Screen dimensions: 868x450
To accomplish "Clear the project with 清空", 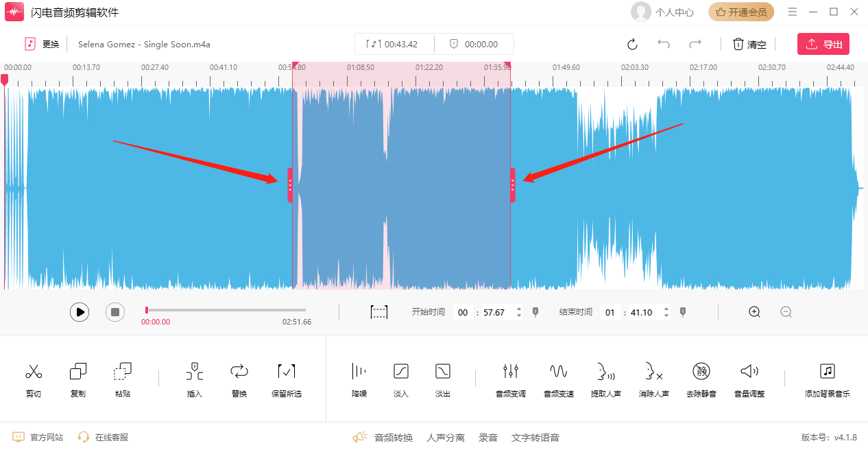I will coord(749,45).
